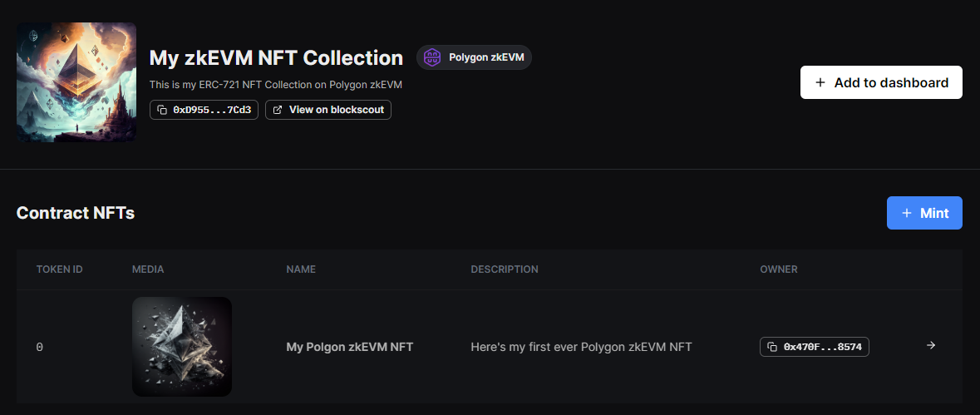Click the Mint button
980x415 pixels.
coord(924,213)
